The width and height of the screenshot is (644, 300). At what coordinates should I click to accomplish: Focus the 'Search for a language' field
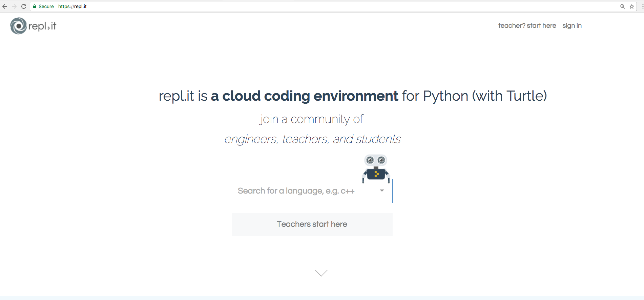click(x=302, y=191)
